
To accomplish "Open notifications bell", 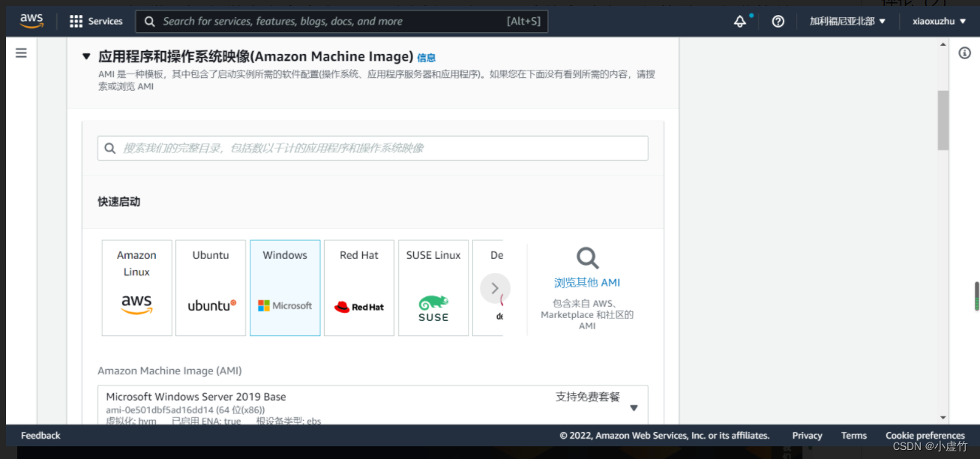I will (x=740, y=21).
